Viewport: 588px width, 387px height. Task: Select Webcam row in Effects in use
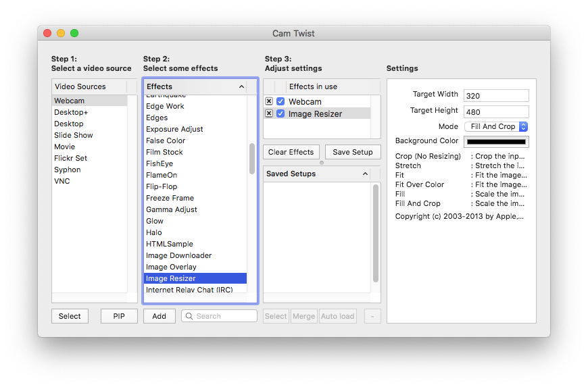317,101
